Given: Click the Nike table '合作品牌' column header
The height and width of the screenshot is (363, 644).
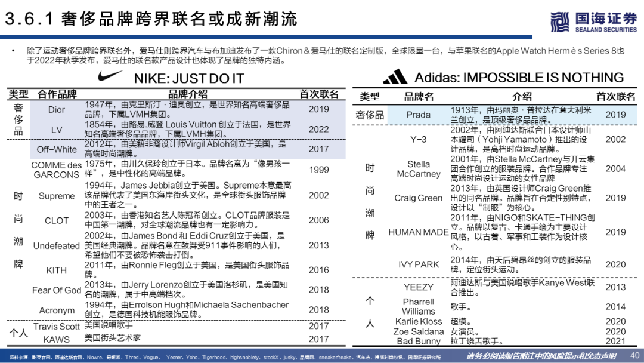Looking at the screenshot, I should (x=57, y=94).
